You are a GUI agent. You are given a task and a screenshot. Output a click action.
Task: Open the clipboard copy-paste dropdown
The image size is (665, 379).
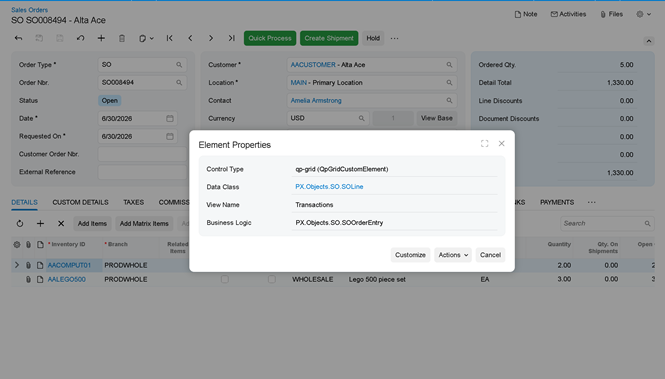tap(146, 38)
